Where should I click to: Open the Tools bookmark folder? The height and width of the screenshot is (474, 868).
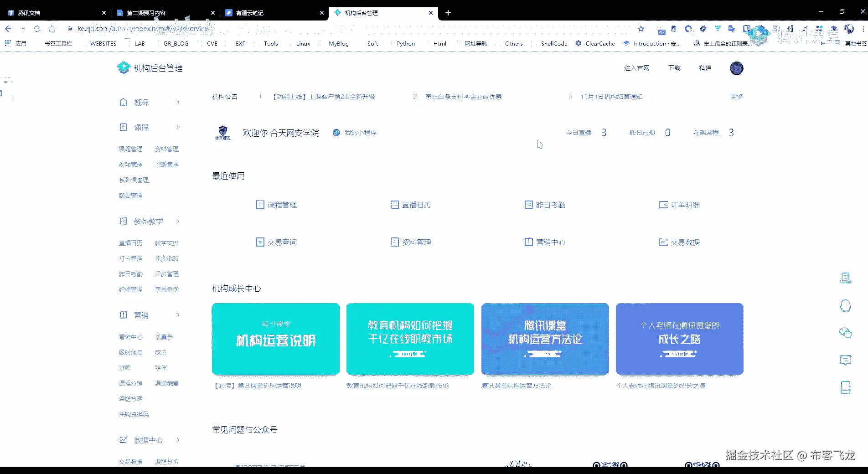tap(271, 43)
